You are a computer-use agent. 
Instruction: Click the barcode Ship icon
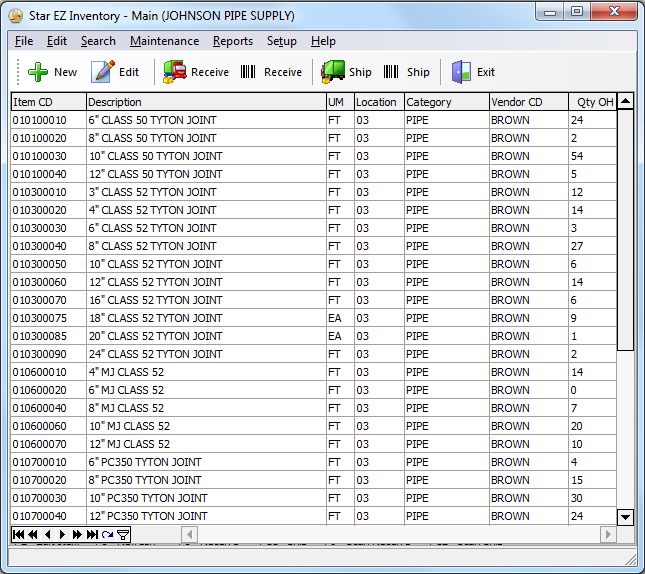391,72
